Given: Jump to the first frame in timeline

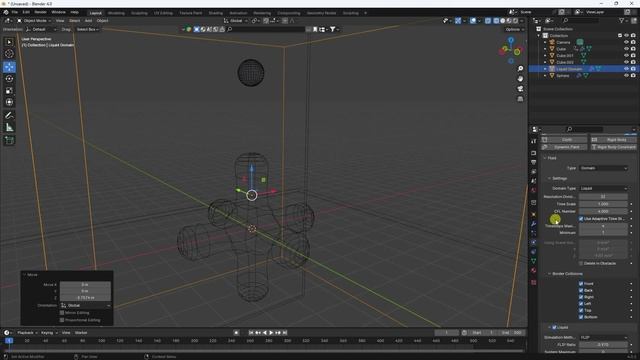Looking at the screenshot, I should [251, 333].
